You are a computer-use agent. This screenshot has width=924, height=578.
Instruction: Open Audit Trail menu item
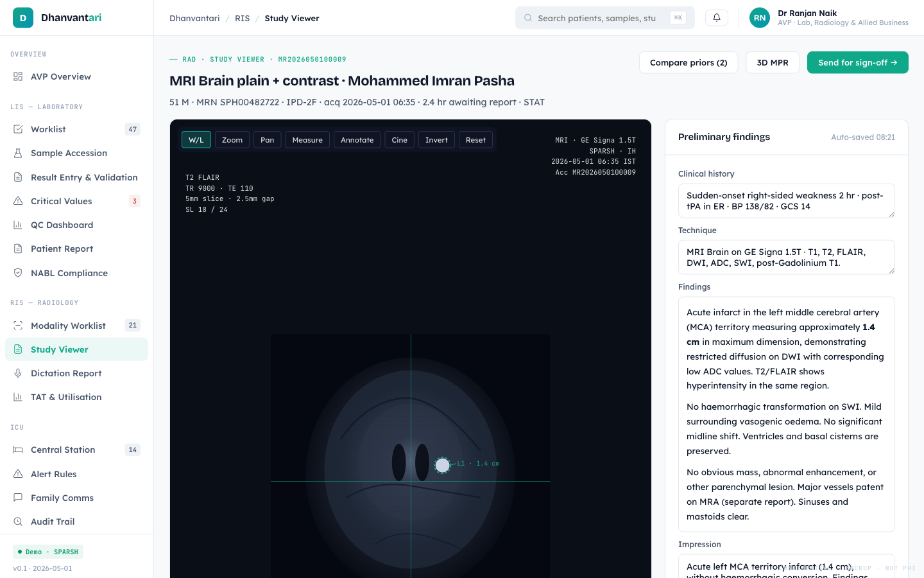pos(76,521)
